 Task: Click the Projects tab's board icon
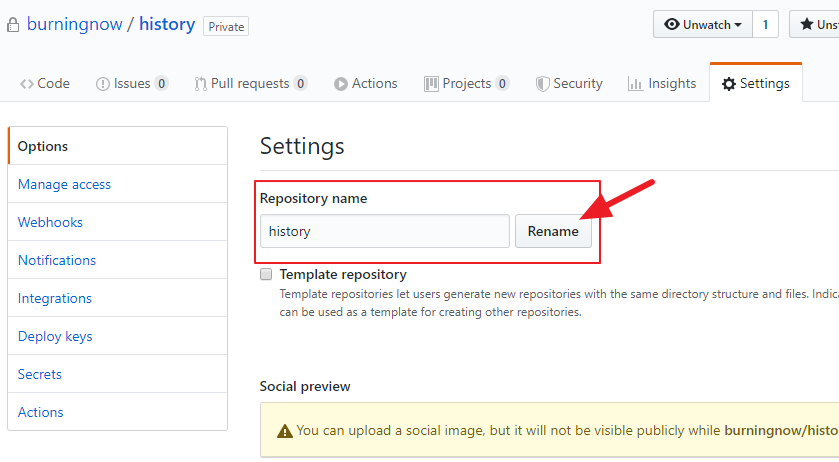[431, 84]
